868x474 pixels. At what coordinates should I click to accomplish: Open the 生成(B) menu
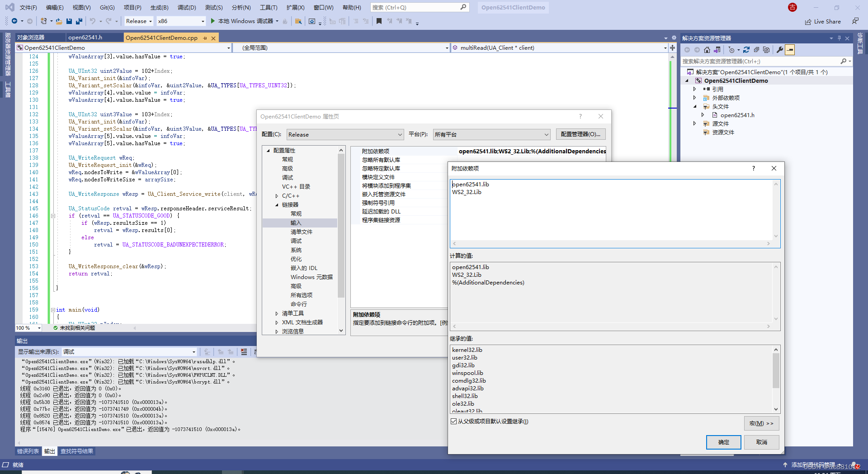159,7
